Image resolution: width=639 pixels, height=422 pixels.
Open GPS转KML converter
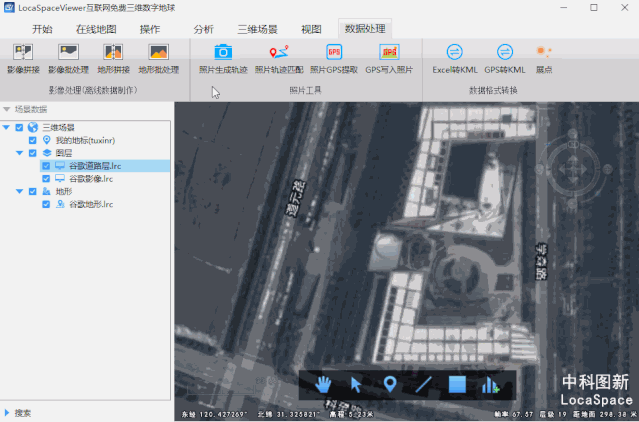505,59
